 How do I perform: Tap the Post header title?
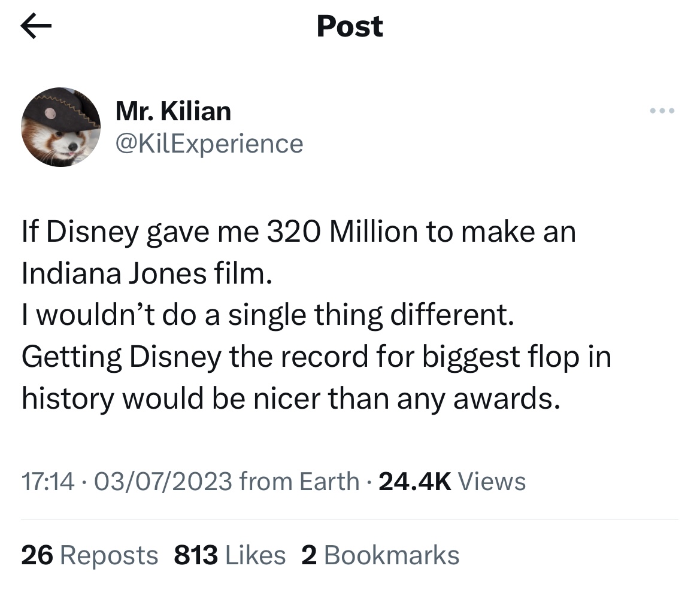[350, 27]
